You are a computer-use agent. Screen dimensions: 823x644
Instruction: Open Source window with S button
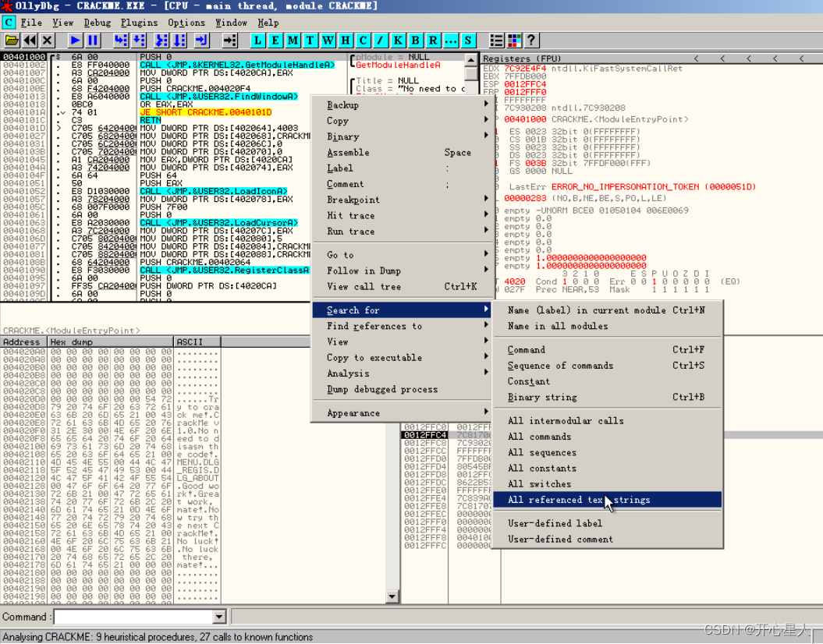(467, 41)
